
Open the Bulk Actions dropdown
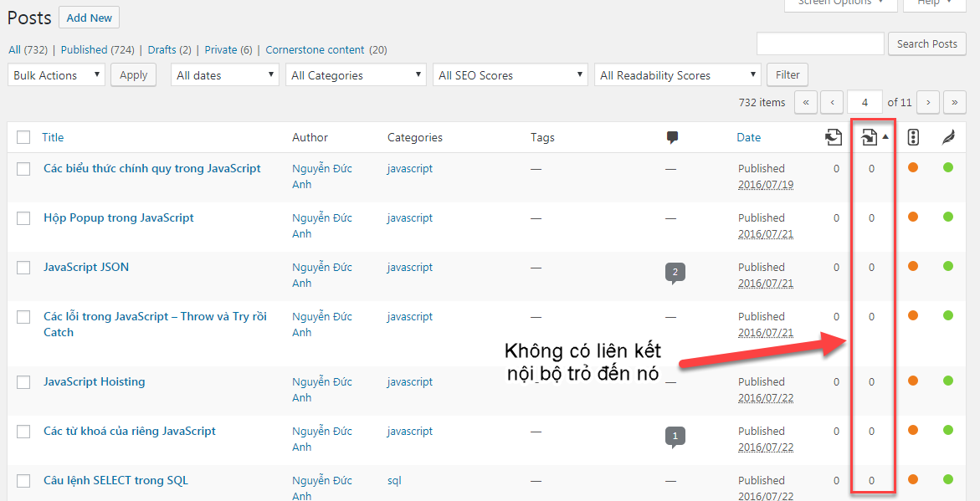[57, 75]
